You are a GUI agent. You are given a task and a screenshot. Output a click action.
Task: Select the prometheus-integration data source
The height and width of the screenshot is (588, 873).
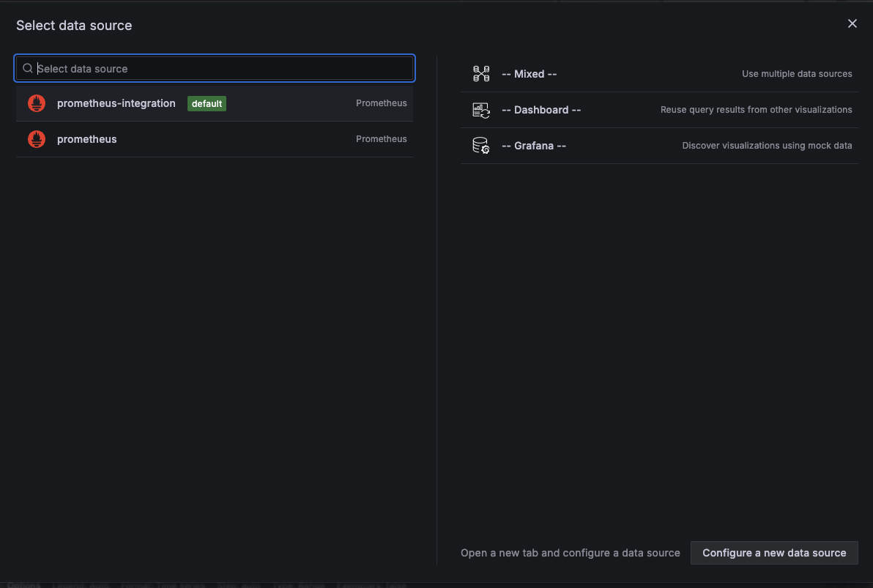215,103
